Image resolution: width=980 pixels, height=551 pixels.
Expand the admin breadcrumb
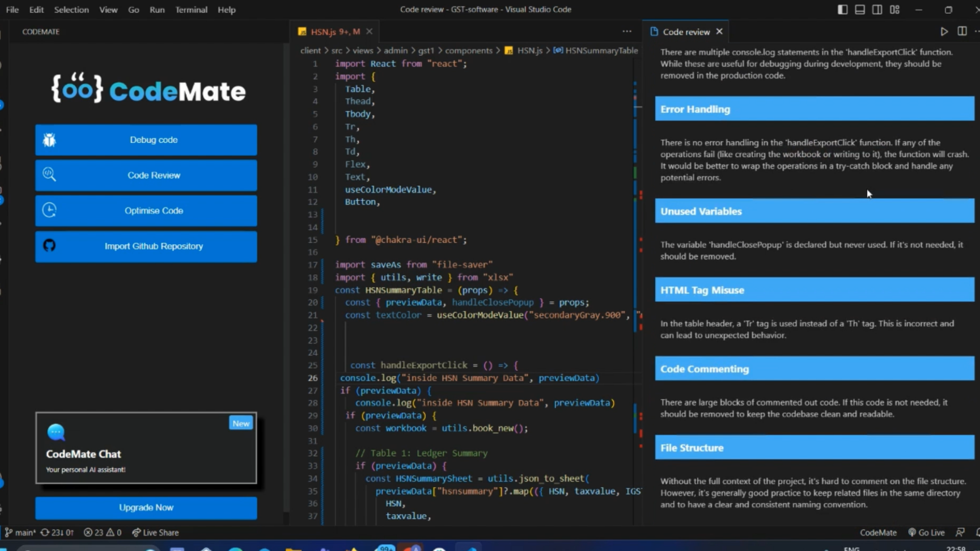[396, 51]
